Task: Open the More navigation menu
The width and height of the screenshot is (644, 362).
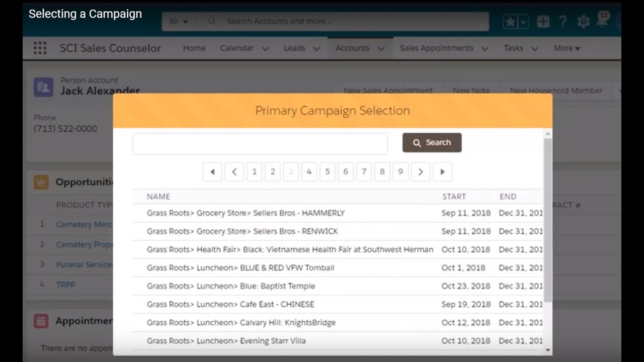Action: [567, 48]
